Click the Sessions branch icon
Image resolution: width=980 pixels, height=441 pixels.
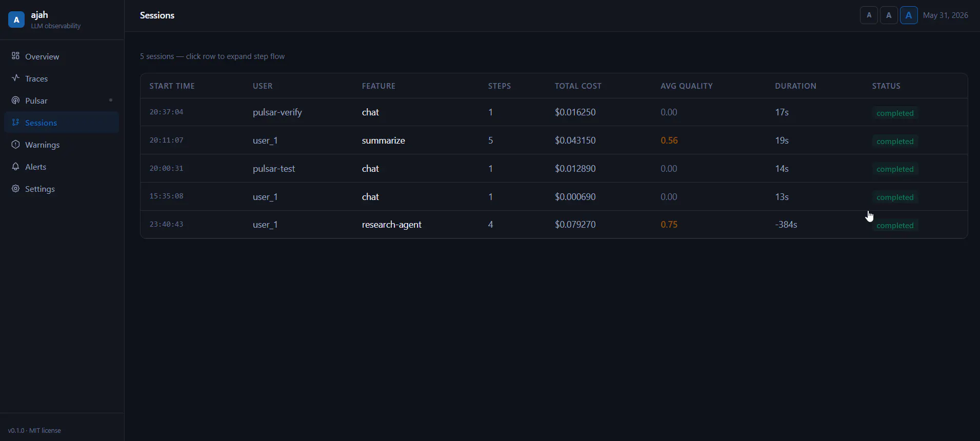point(16,123)
